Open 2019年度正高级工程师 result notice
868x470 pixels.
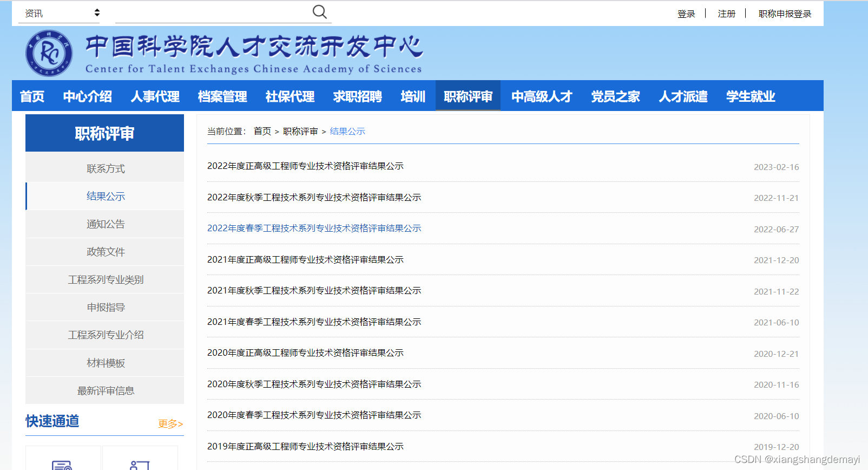(x=305, y=447)
